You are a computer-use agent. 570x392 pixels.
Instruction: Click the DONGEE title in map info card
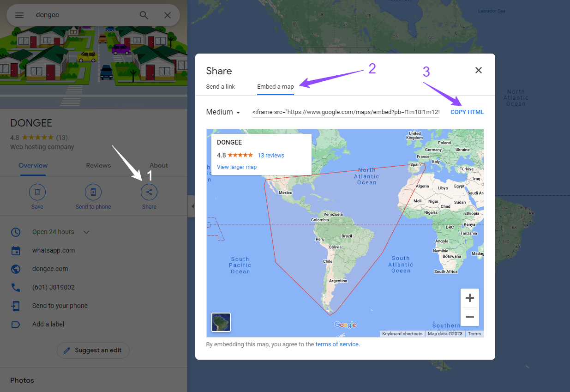pos(229,142)
